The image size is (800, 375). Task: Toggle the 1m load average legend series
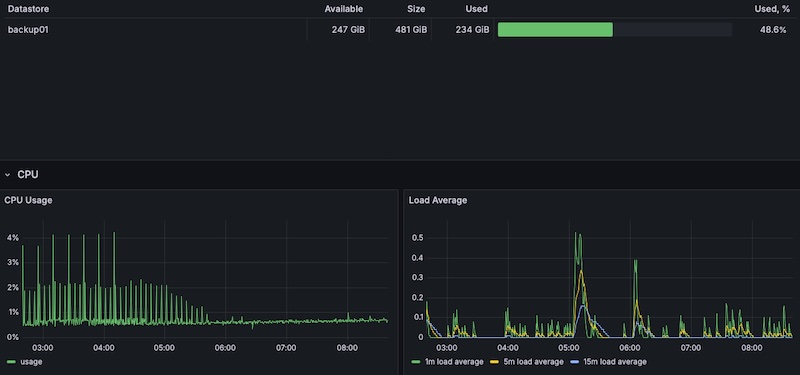tap(454, 362)
